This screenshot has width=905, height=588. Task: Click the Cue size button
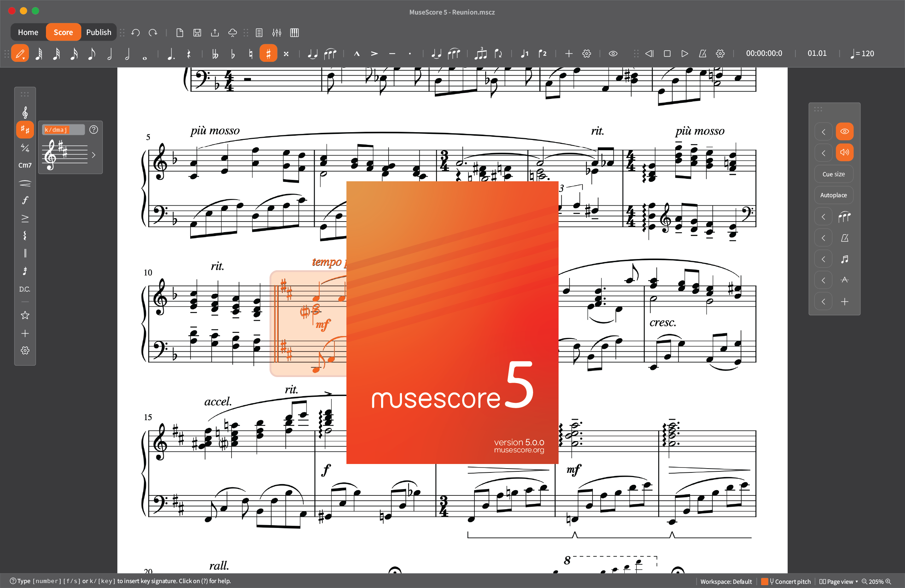[x=834, y=174]
